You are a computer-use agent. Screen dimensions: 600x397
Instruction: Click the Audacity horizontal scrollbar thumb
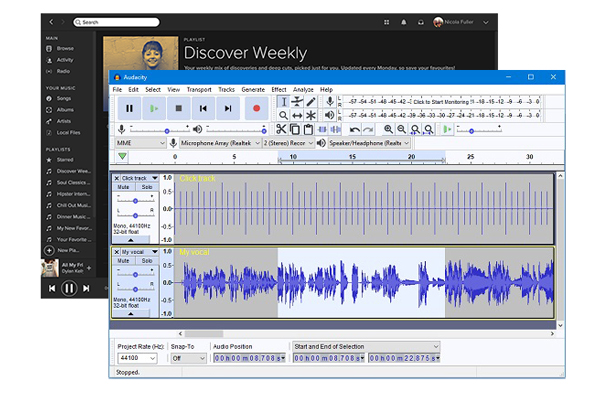[x=204, y=333]
